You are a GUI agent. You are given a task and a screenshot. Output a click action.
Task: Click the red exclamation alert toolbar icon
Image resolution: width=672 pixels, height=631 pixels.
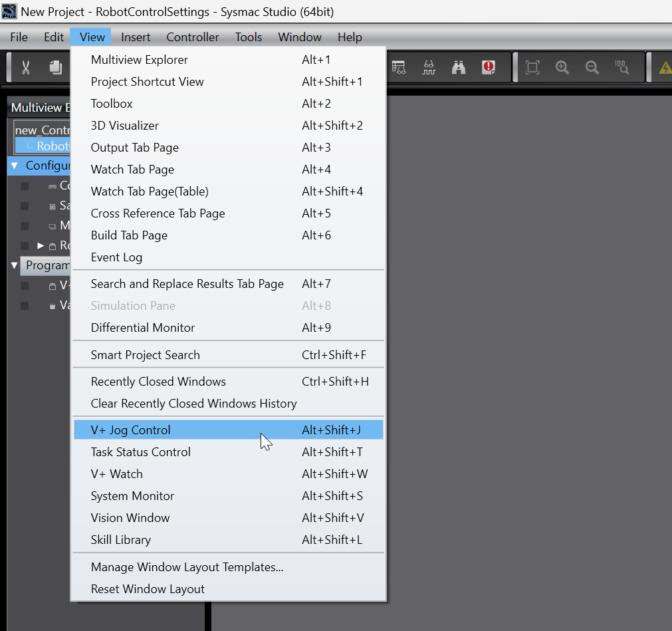pyautogui.click(x=489, y=67)
